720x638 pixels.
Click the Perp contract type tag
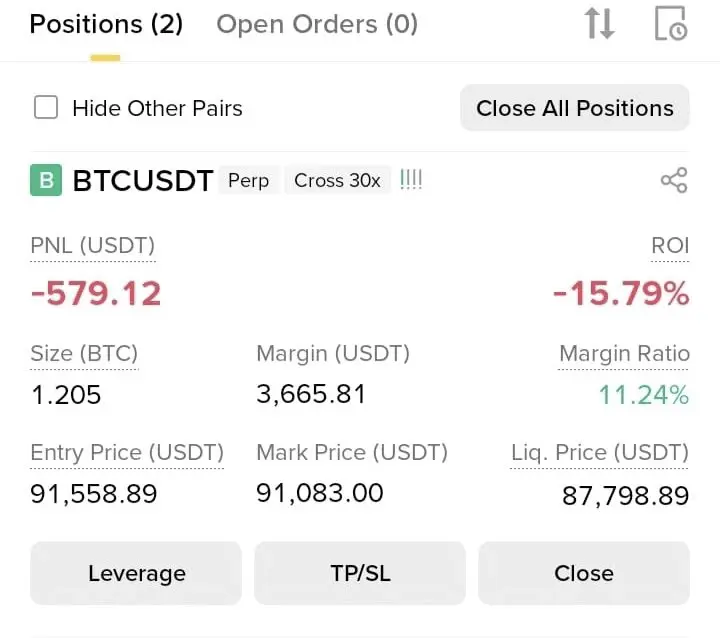pyautogui.click(x=248, y=180)
